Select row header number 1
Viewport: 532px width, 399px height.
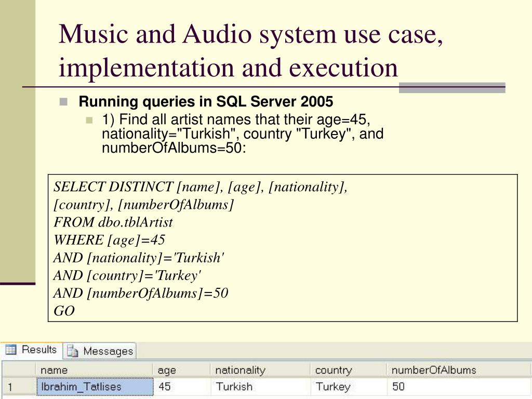click(19, 387)
